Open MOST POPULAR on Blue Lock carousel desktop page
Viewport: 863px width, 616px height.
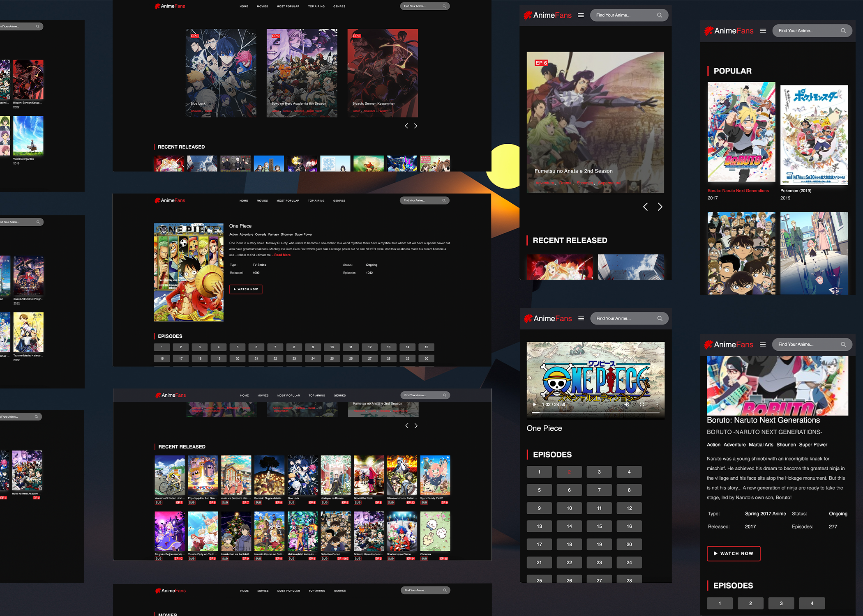[288, 7]
